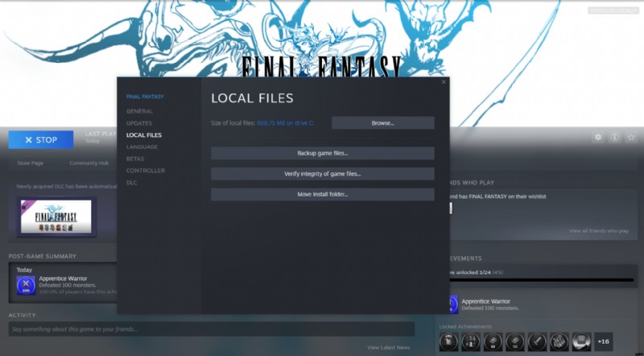
Task: Go to the Controller tab
Action: (x=145, y=171)
